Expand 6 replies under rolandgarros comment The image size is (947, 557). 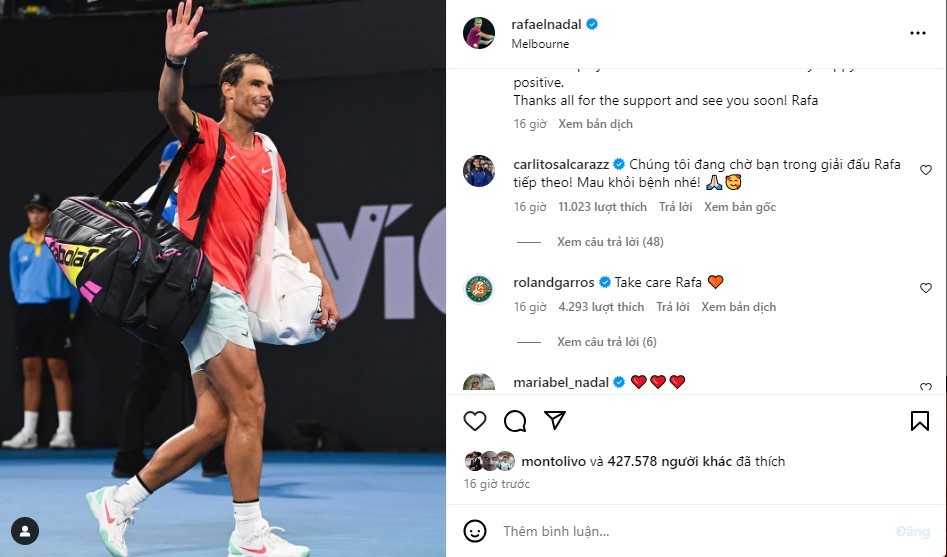pos(606,342)
